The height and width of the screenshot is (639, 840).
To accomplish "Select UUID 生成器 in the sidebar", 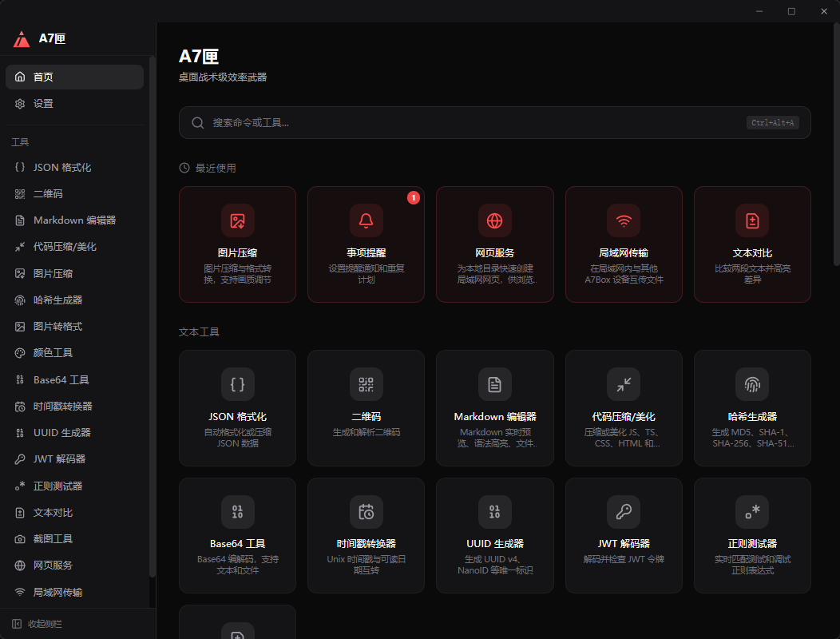I will [74, 433].
